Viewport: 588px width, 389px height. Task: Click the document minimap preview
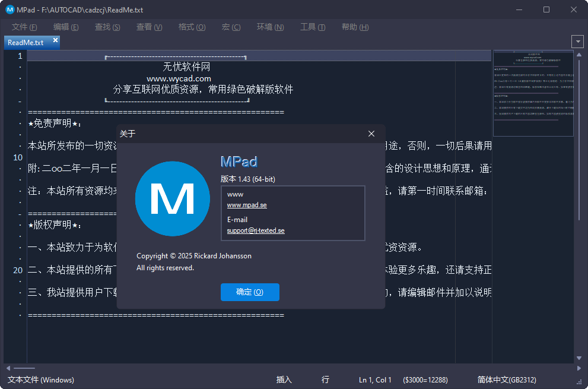532,94
